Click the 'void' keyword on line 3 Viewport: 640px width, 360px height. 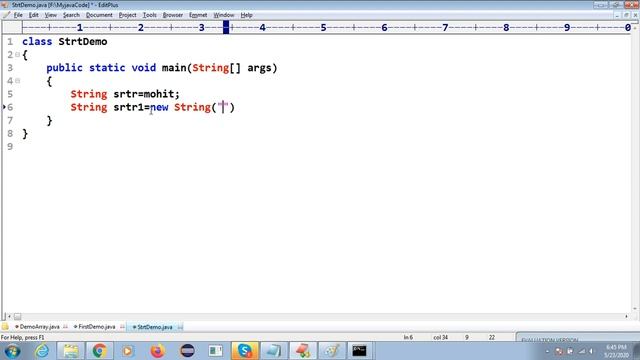pyautogui.click(x=143, y=68)
